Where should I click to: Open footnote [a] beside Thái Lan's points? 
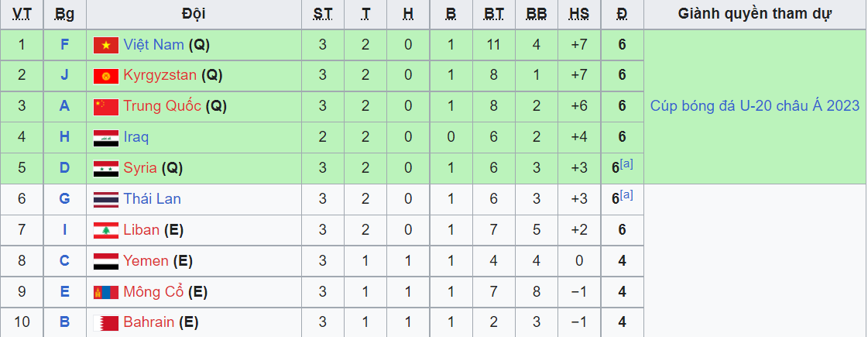coord(626,195)
